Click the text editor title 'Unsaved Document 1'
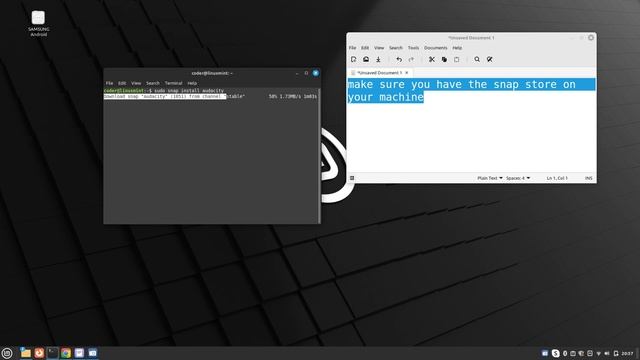 click(x=471, y=38)
